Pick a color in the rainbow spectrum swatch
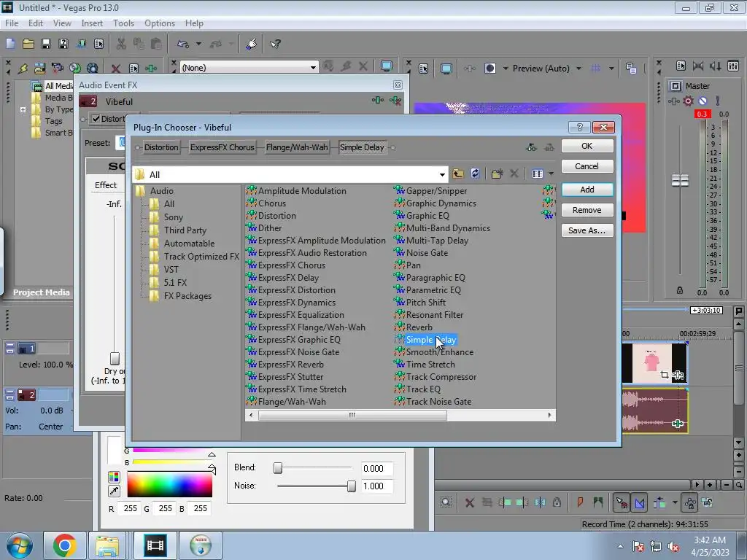The height and width of the screenshot is (560, 747). (169, 485)
